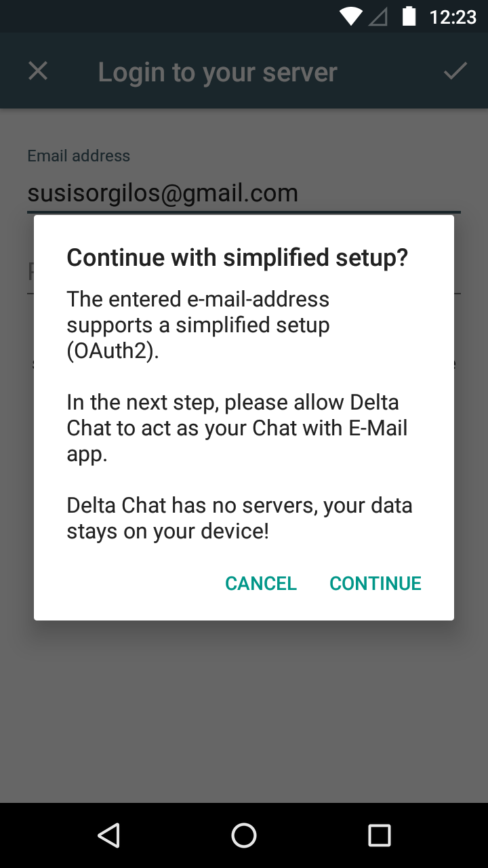Tap the text about allowing Delta Chat
The height and width of the screenshot is (868, 488).
tap(237, 429)
